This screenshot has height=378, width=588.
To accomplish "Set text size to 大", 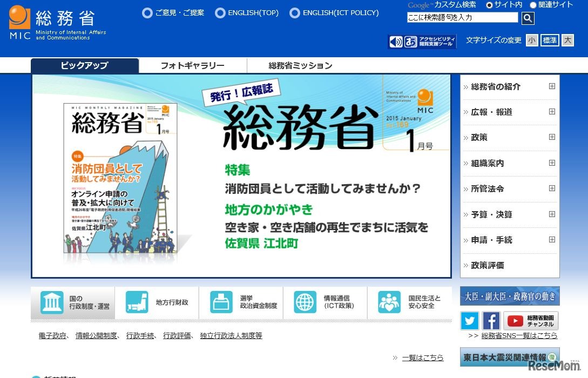I will (567, 40).
